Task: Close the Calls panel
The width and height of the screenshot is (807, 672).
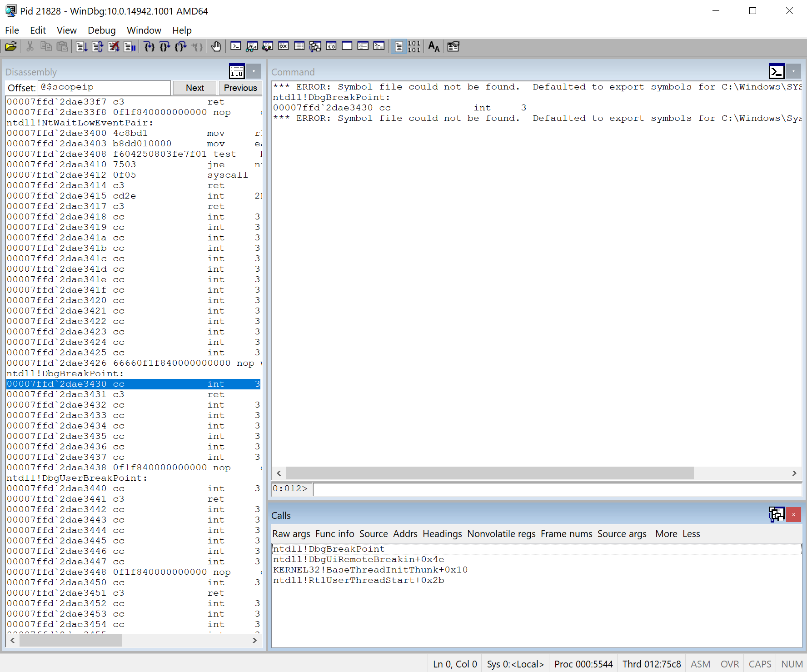Action: (793, 514)
